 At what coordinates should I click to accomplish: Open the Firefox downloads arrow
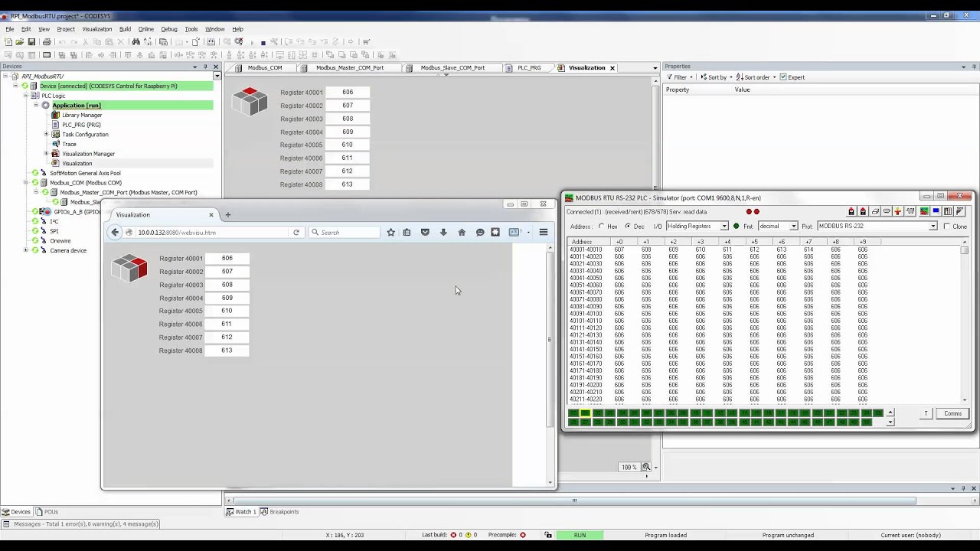click(x=443, y=232)
